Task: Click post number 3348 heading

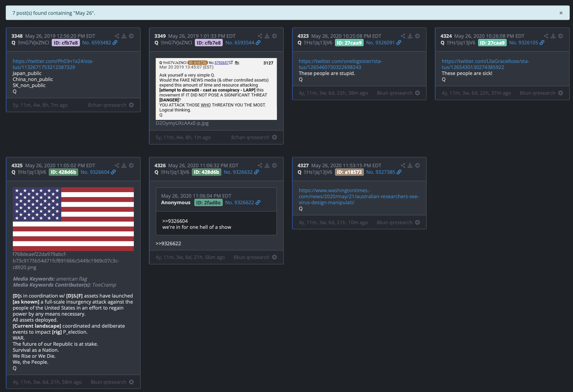Action: tap(17, 36)
